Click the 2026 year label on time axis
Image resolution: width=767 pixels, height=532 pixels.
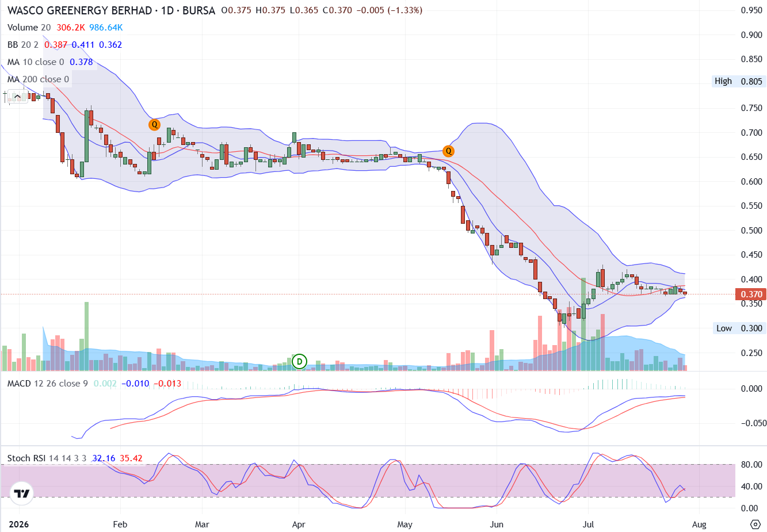(18, 525)
